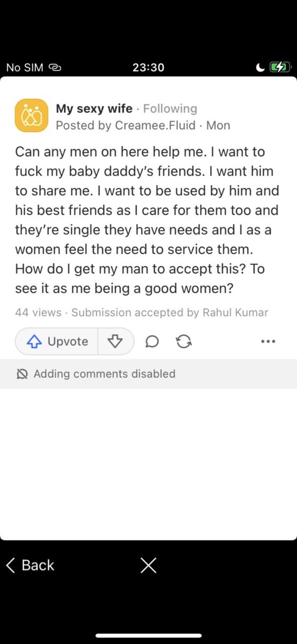This screenshot has height=644, width=297.
Task: Open the space title link in header
Action: click(94, 108)
